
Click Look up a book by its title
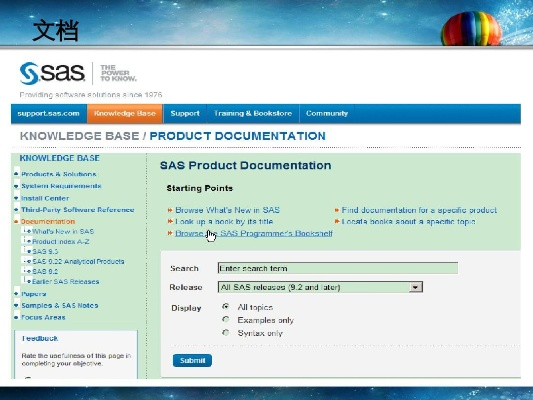tap(224, 222)
